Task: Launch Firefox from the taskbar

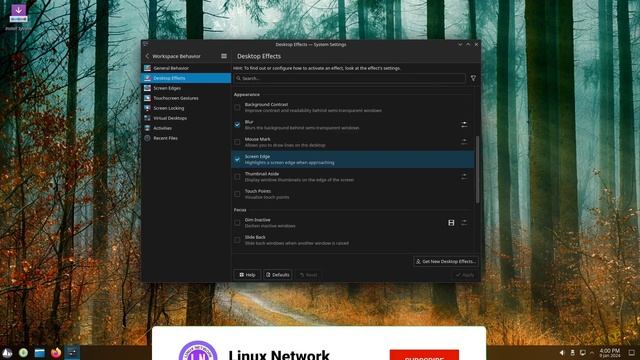Action: pos(56,353)
